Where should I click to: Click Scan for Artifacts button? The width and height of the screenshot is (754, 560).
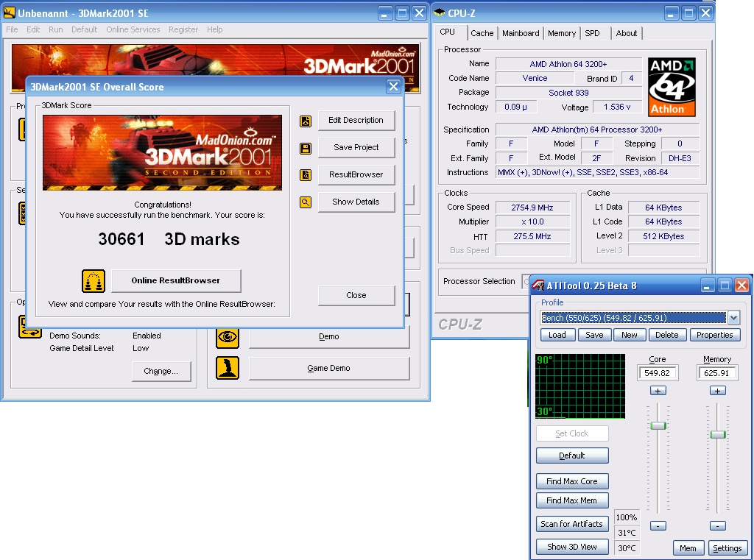pos(572,524)
